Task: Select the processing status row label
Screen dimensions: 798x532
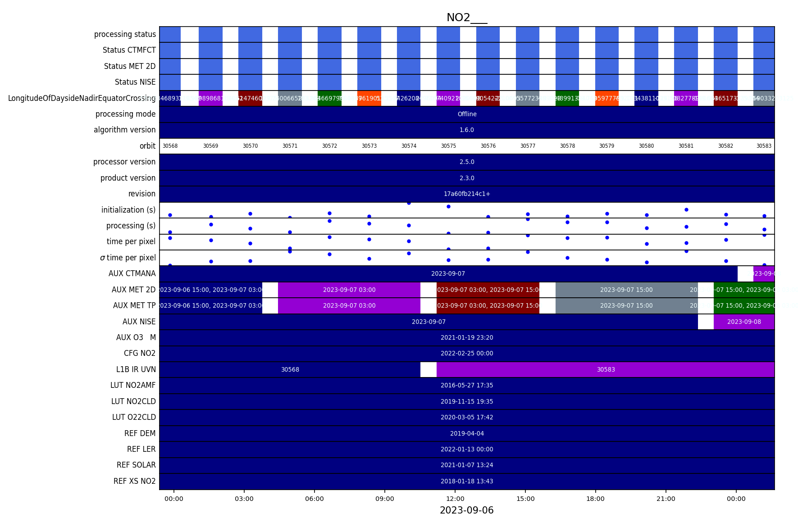Action: coord(125,34)
